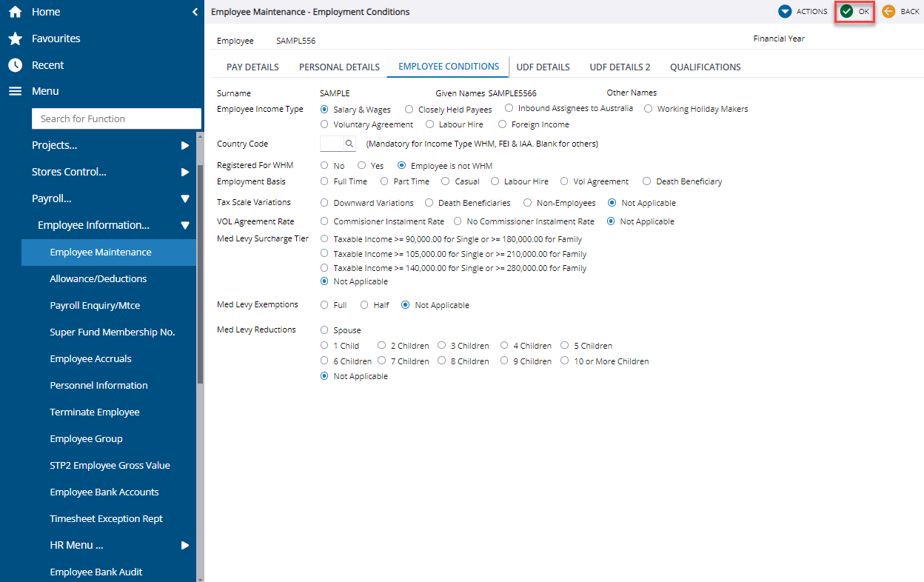Collapse the Employee Information section
The height and width of the screenshot is (582, 924).
tap(185, 225)
